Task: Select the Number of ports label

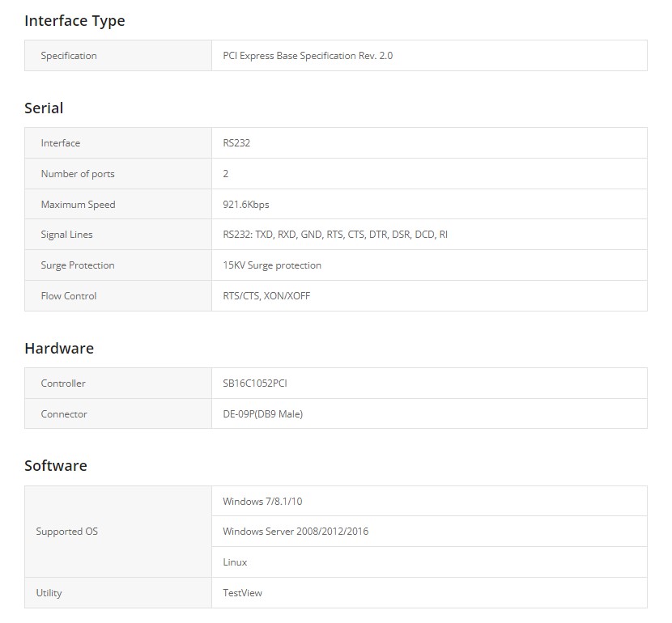Action: click(x=78, y=174)
